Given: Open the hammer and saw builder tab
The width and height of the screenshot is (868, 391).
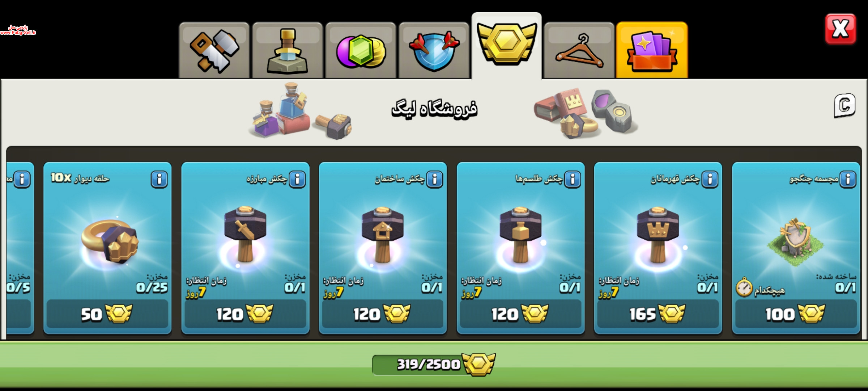Looking at the screenshot, I should click(214, 51).
